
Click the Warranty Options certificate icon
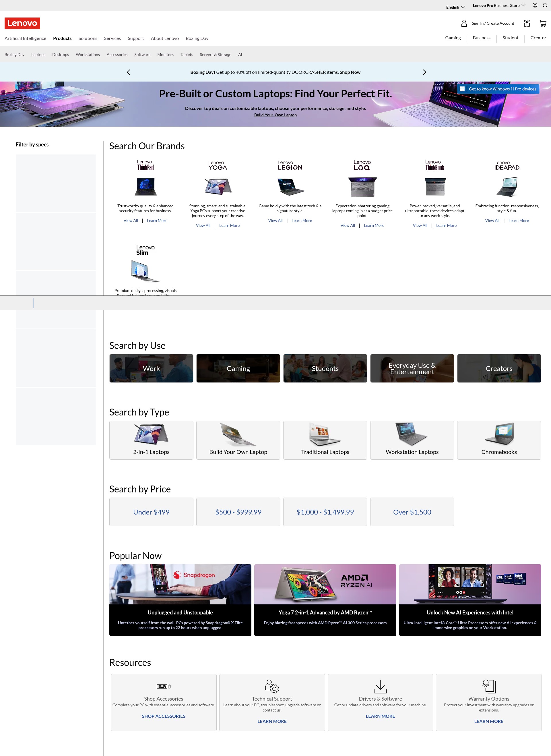[489, 686]
